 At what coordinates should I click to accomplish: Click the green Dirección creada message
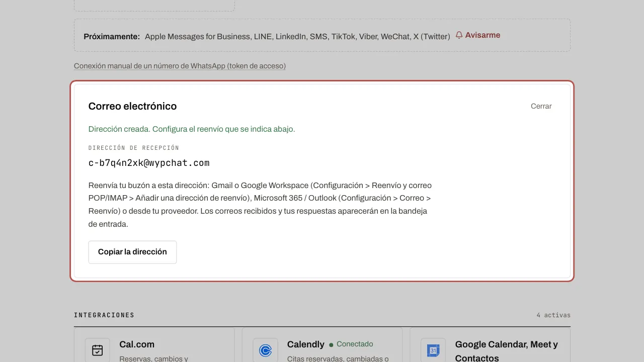192,129
